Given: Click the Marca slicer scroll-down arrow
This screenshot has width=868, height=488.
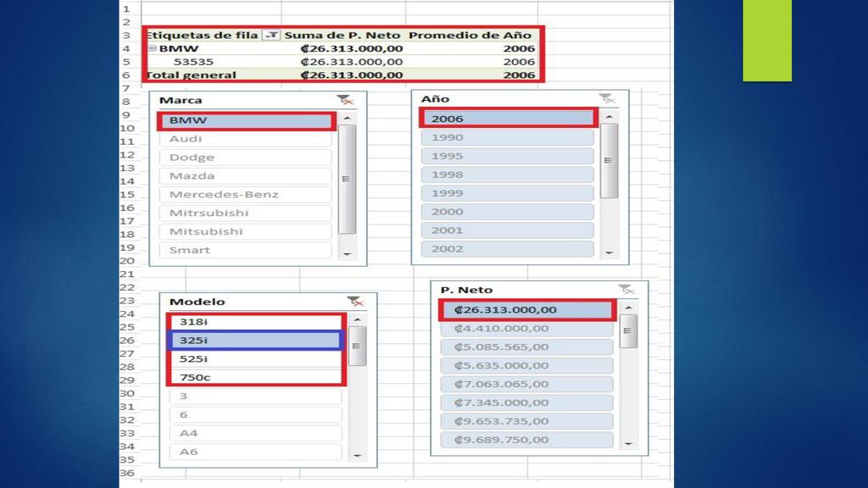Looking at the screenshot, I should 347,254.
